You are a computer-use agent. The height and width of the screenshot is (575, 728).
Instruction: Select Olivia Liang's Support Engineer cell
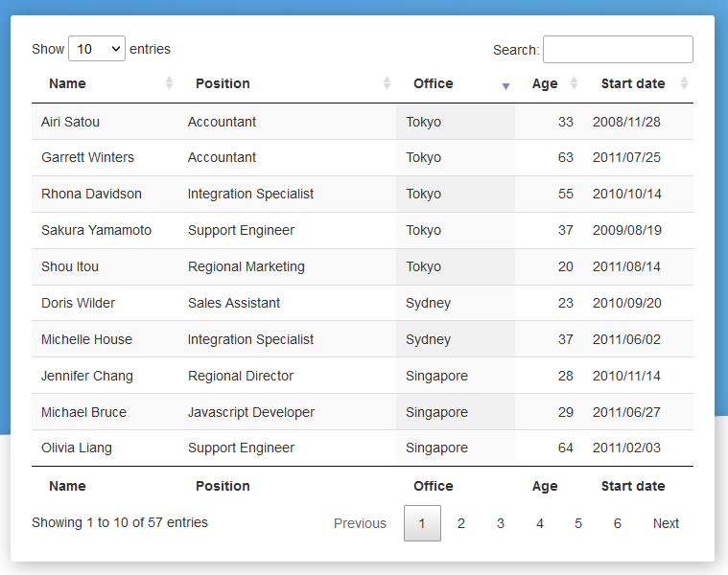coord(241,448)
